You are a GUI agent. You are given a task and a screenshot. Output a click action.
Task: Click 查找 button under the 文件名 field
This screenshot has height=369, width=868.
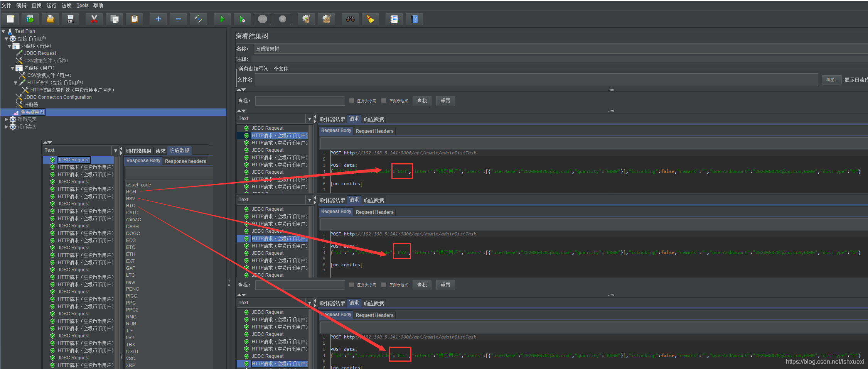(422, 101)
